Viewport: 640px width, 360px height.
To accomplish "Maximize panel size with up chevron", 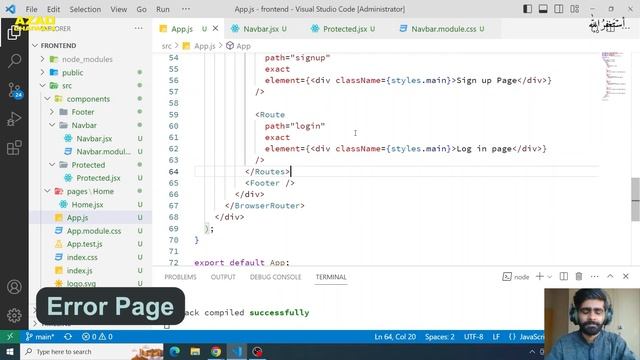I will 610,276.
